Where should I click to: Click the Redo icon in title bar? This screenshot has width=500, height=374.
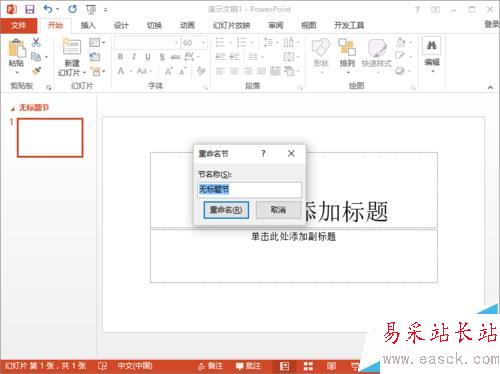coord(72,9)
